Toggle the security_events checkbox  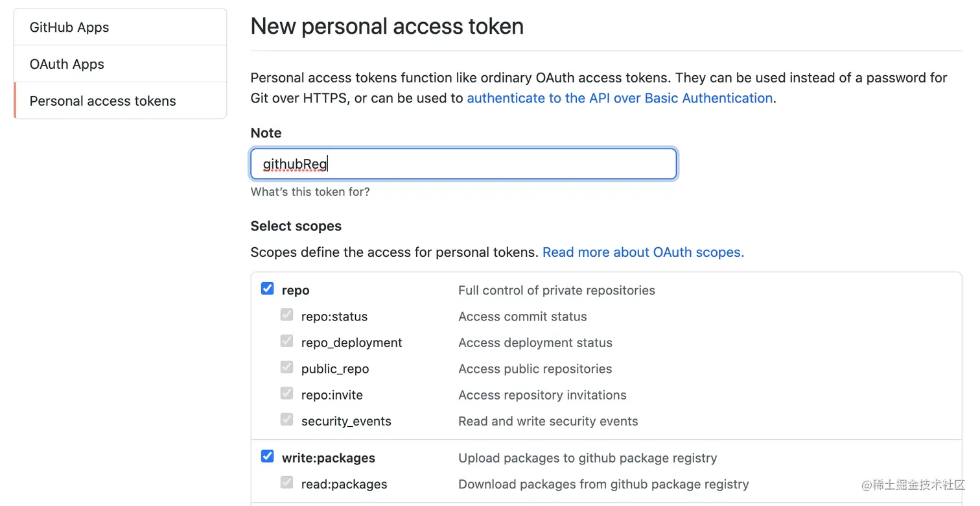(x=286, y=420)
